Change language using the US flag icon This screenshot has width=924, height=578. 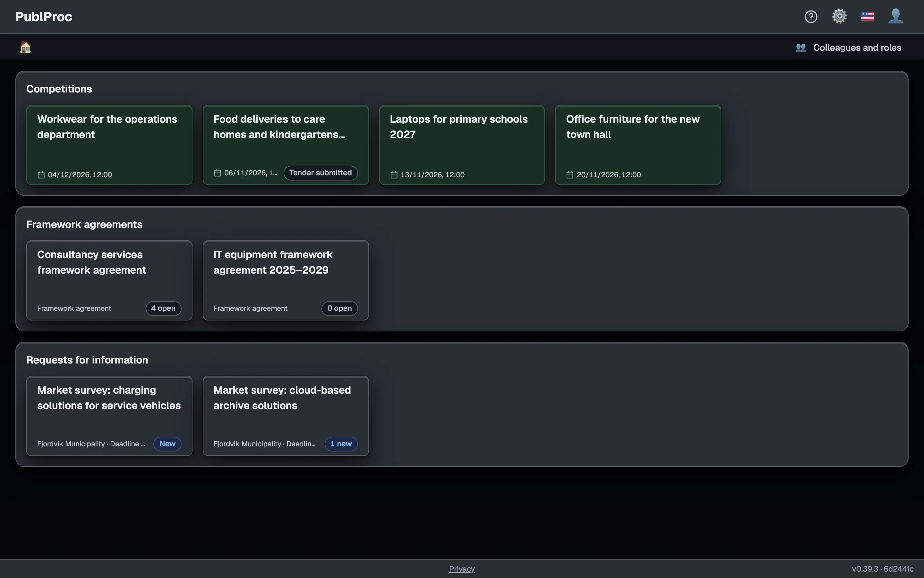(868, 17)
